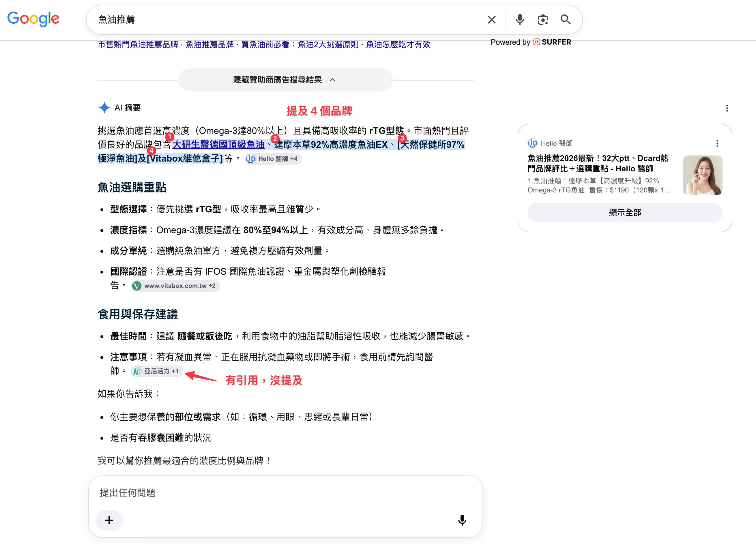
Task: Open Google Lens image search
Action: click(x=543, y=20)
